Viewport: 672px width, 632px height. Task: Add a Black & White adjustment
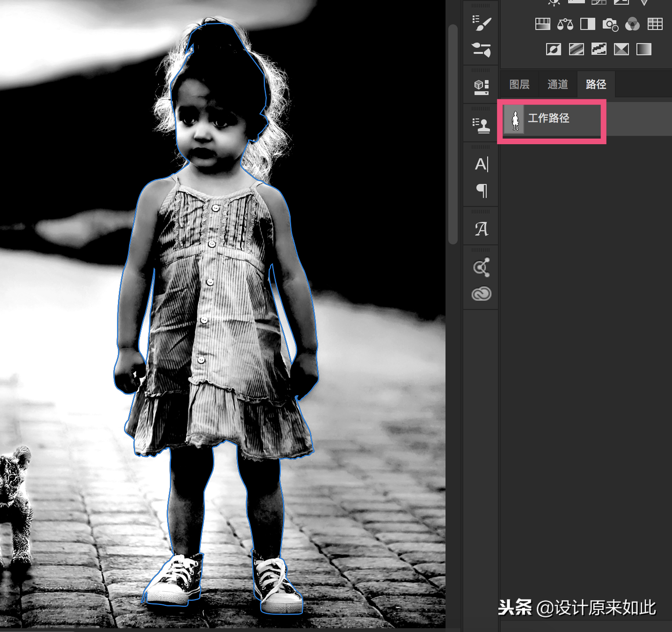(587, 24)
